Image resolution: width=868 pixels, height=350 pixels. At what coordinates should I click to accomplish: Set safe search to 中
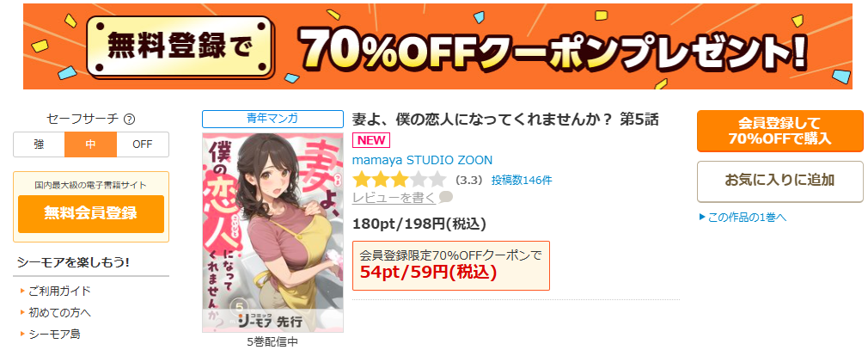pos(91,144)
